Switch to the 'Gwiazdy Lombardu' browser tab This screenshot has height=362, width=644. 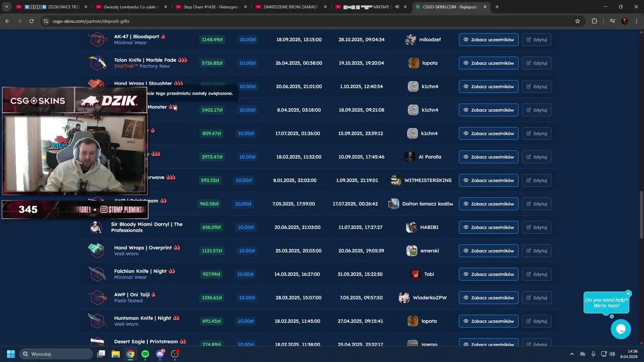pyautogui.click(x=131, y=7)
